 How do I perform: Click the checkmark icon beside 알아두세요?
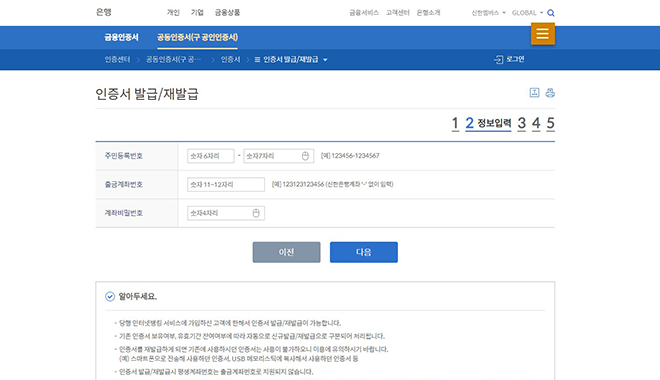pos(110,297)
